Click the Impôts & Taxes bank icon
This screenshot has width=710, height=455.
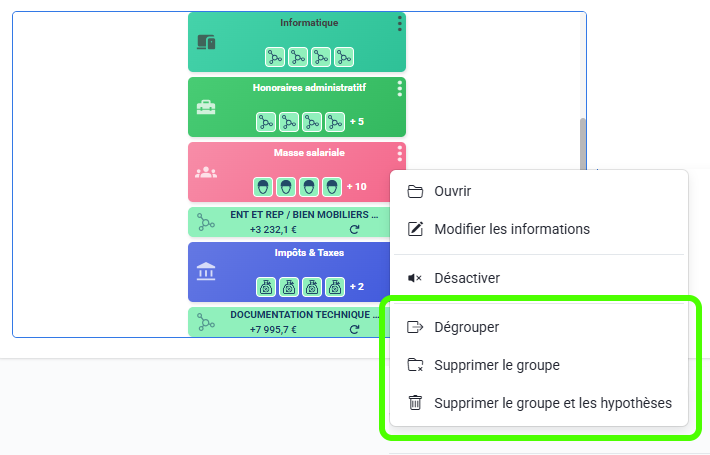coord(206,272)
